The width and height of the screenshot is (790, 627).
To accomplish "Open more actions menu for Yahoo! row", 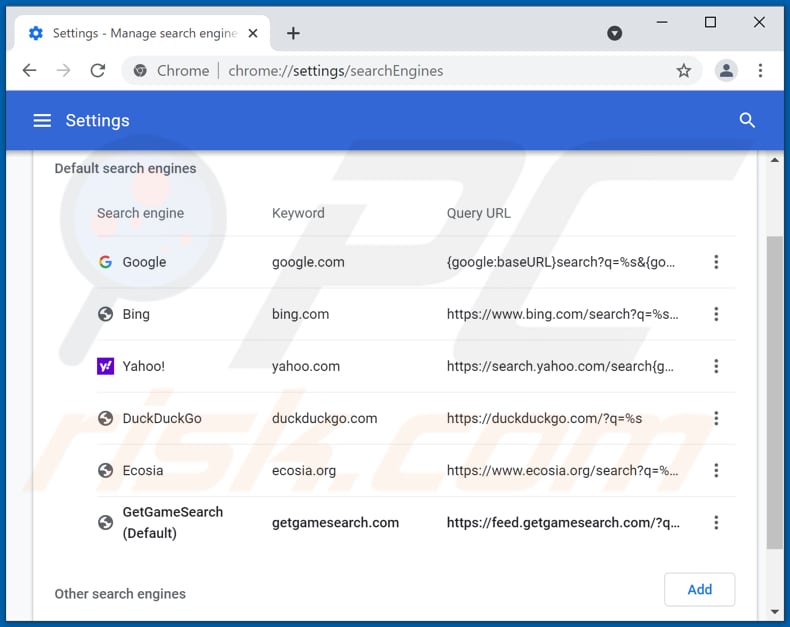I will point(716,366).
